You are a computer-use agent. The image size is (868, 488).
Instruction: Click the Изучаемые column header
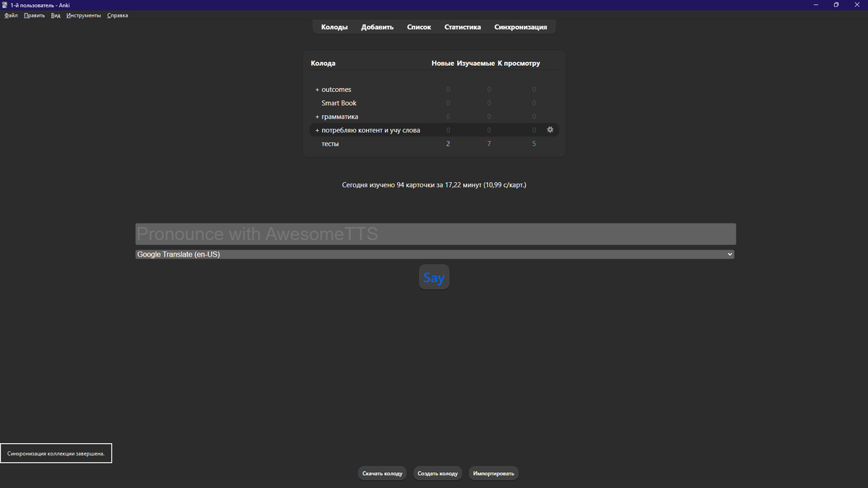coord(476,64)
